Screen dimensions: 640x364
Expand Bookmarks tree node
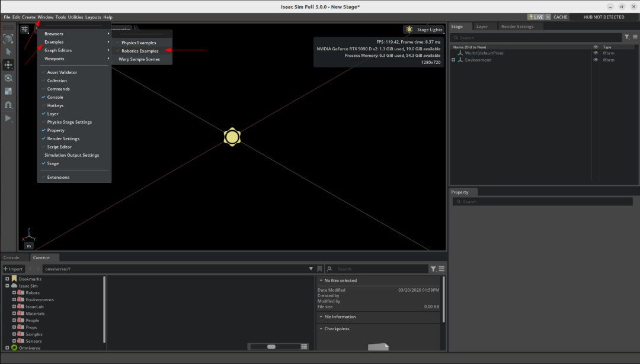(x=7, y=279)
